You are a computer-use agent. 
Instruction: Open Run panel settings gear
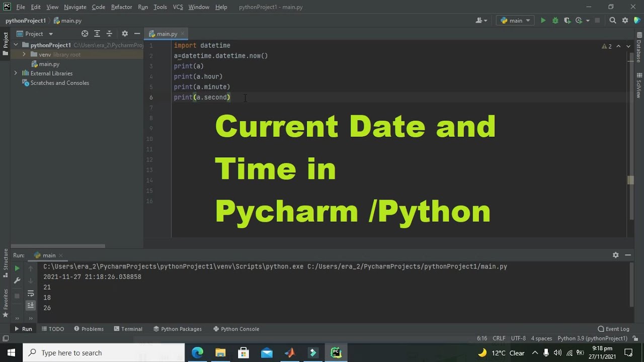click(x=615, y=255)
